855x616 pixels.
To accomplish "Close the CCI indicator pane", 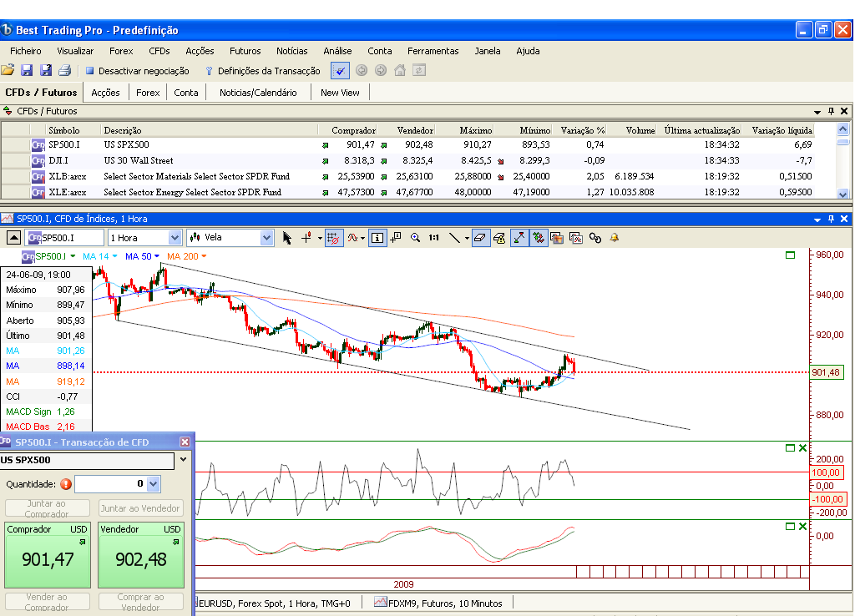I will 802,447.
